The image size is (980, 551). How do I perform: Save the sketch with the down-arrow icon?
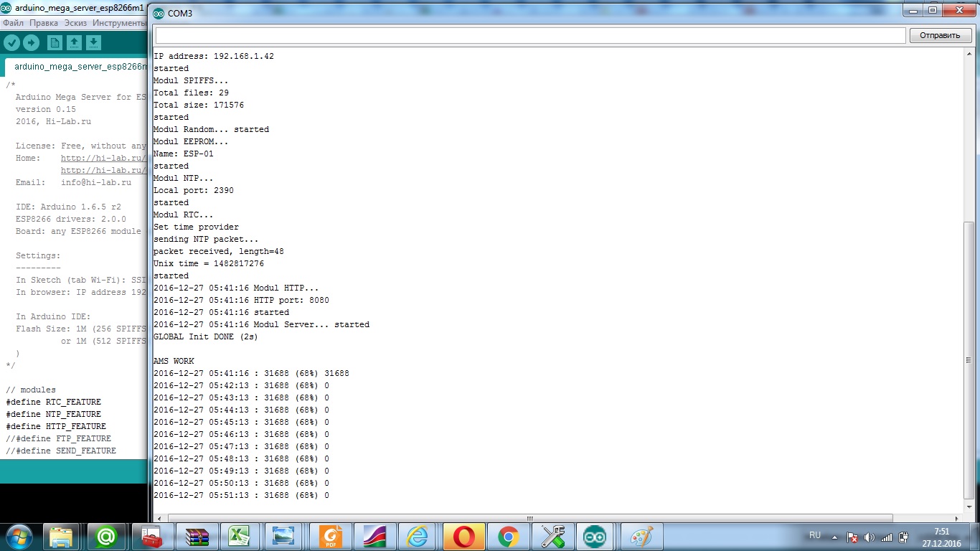93,43
